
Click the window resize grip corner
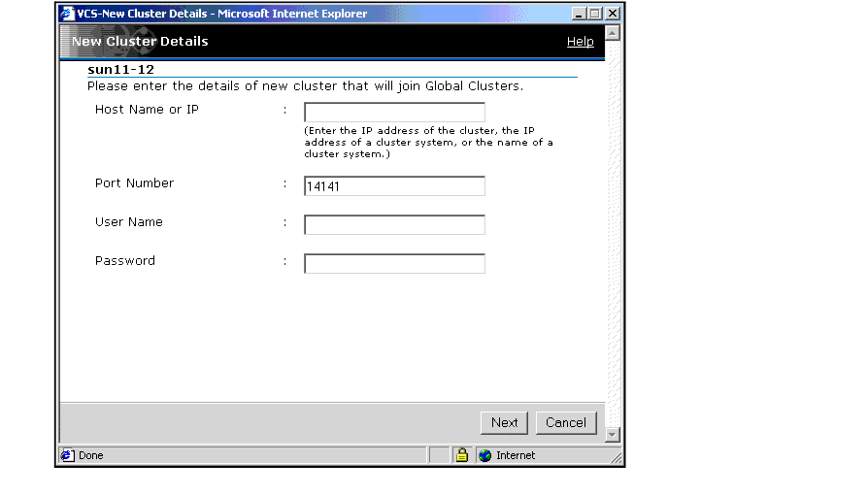point(614,457)
